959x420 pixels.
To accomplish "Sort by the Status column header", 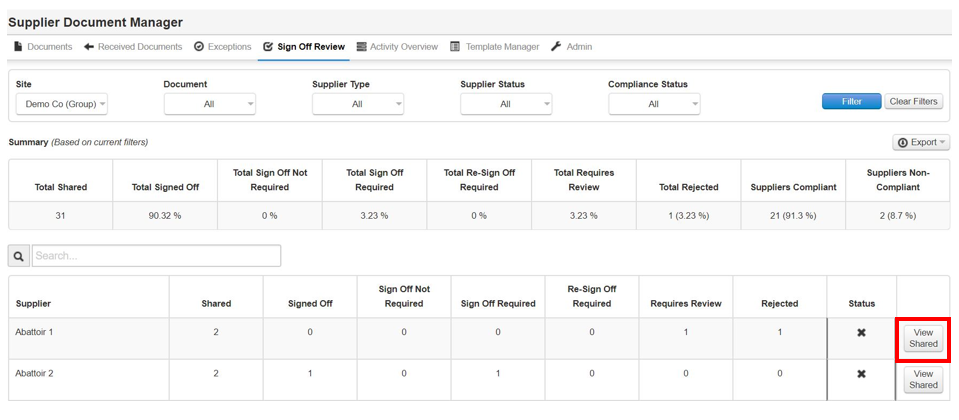I will [862, 303].
